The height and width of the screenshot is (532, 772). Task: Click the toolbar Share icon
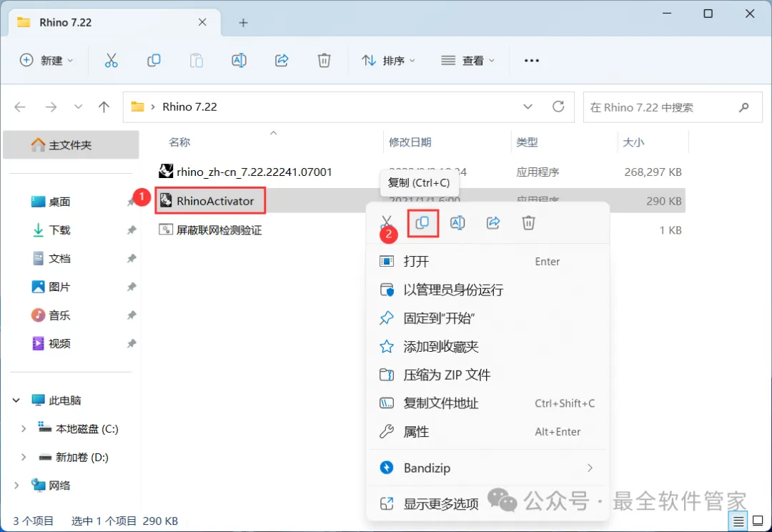(x=282, y=61)
